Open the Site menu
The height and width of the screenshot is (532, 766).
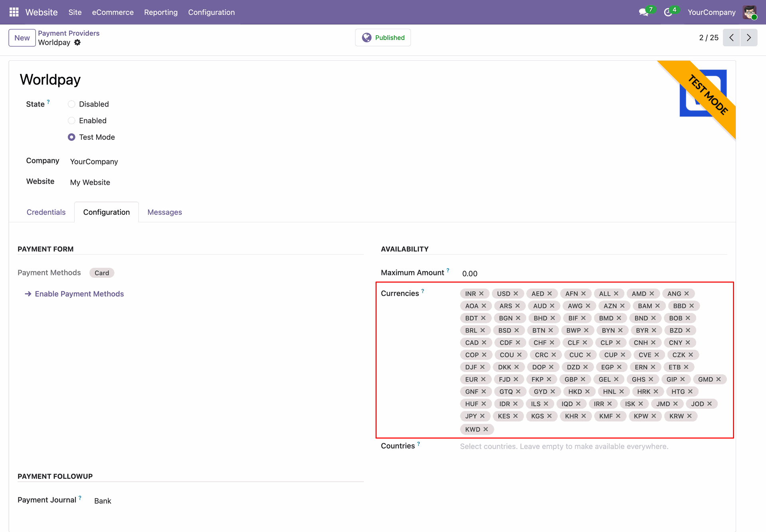(x=75, y=12)
